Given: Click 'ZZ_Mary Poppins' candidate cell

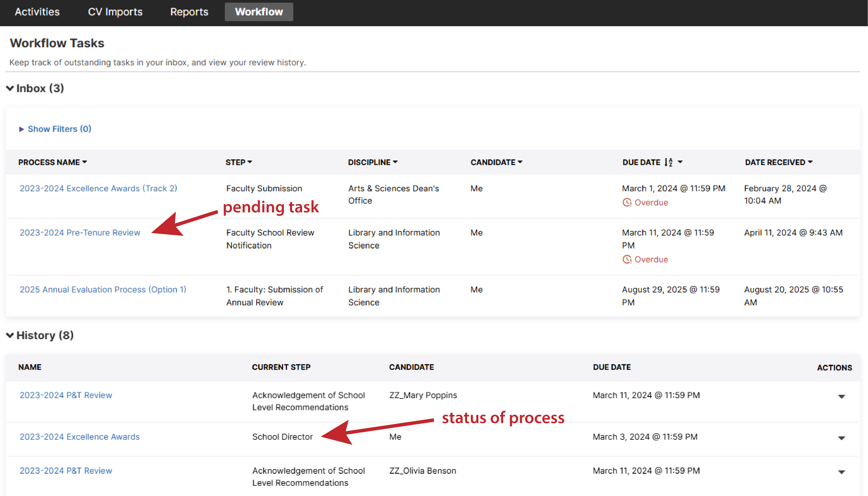Looking at the screenshot, I should (423, 395).
